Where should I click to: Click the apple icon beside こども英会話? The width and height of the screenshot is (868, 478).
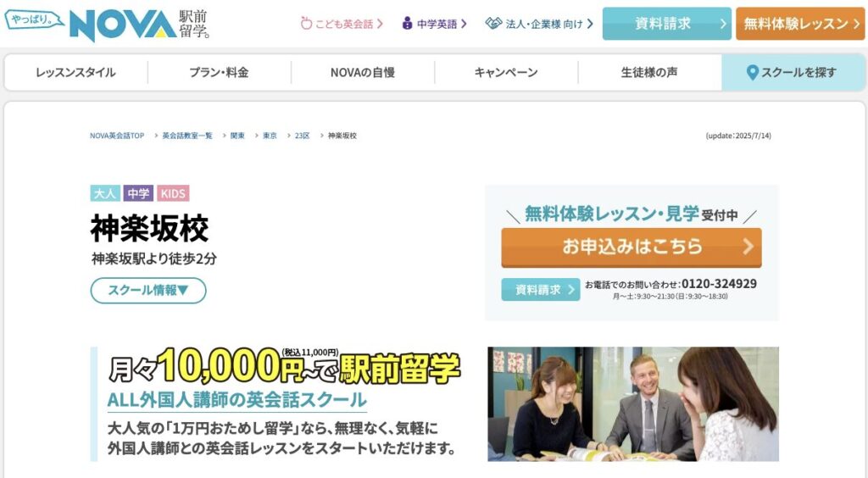click(307, 23)
